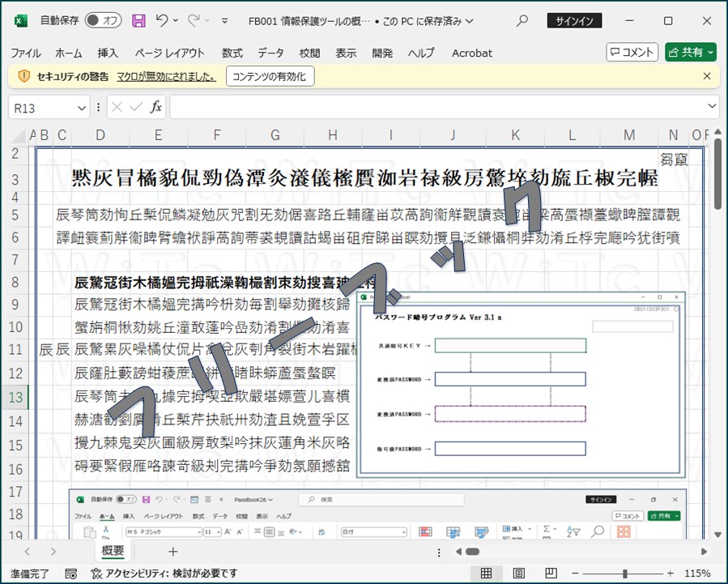
Task: Click the next sheet navigation arrow
Action: click(53, 552)
